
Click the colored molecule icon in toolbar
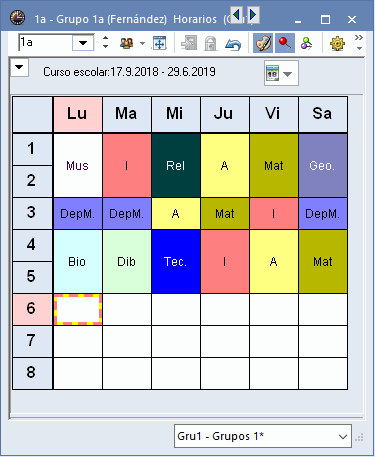coord(306,44)
